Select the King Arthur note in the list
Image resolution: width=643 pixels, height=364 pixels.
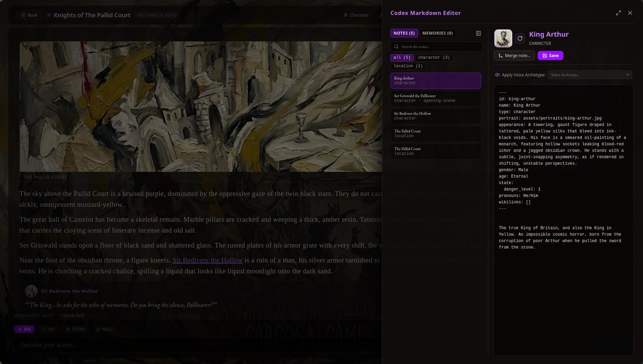click(x=436, y=81)
